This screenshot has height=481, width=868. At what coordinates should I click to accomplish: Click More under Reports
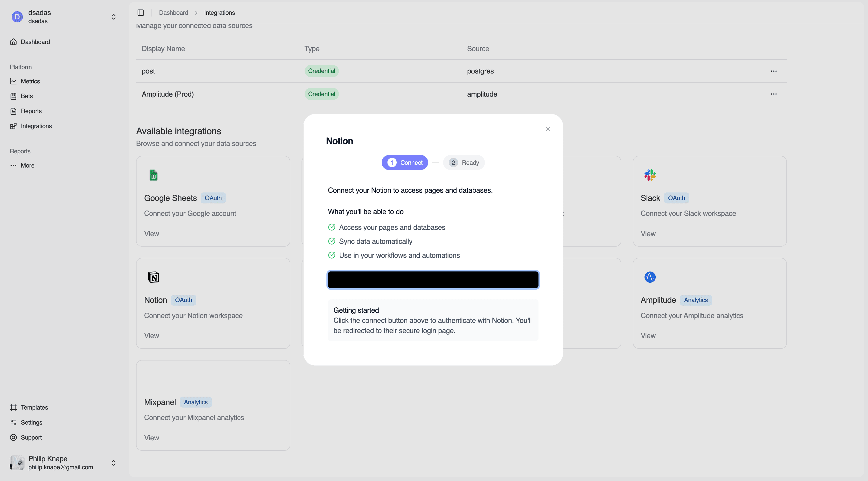(27, 166)
